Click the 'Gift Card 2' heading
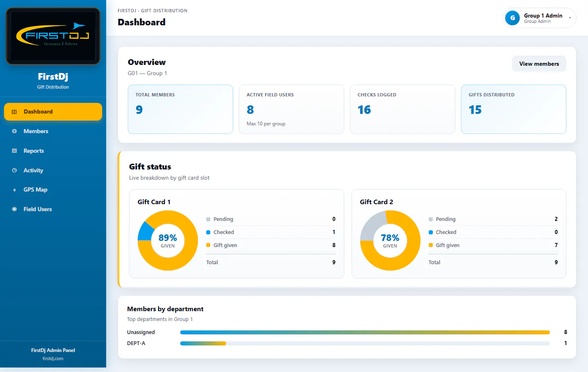The width and height of the screenshot is (588, 372). pyautogui.click(x=376, y=202)
